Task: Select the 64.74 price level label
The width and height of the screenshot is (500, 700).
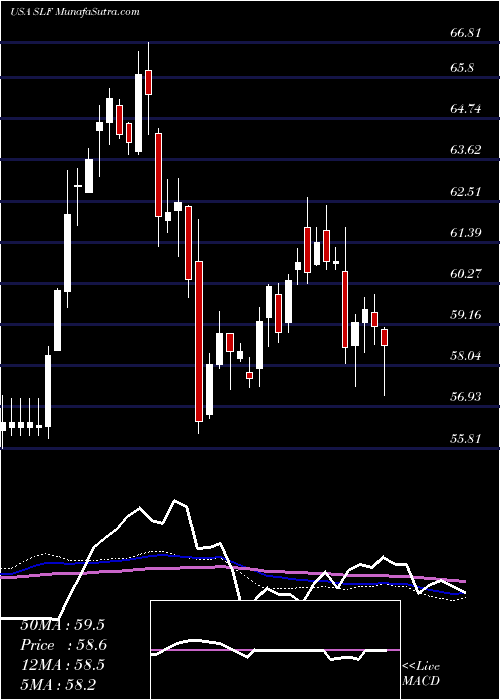Action: coord(466,108)
